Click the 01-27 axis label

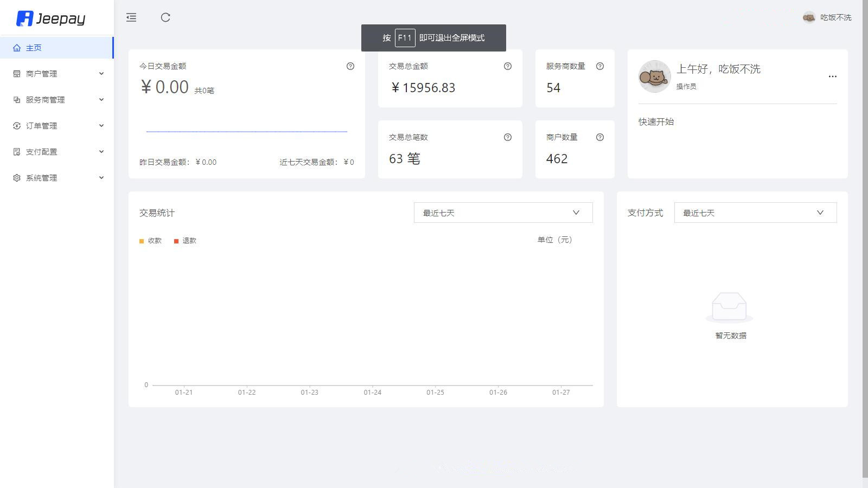(561, 393)
